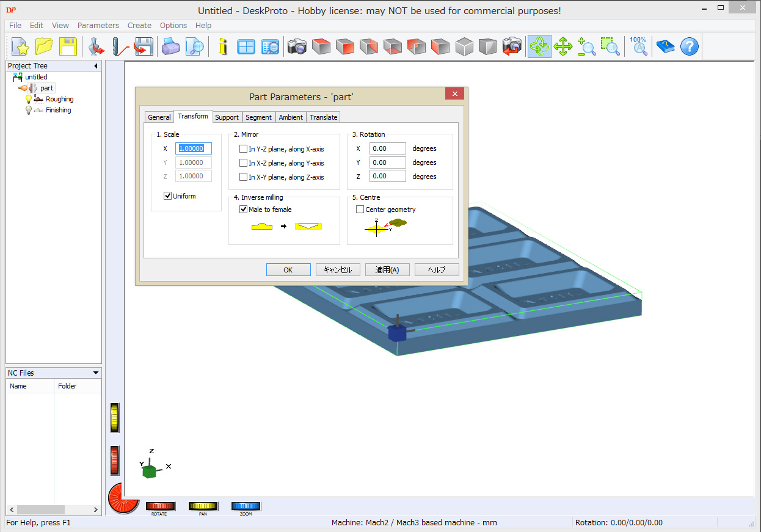Click the part icon in Project Tree
The image size is (761, 532).
tap(33, 88)
